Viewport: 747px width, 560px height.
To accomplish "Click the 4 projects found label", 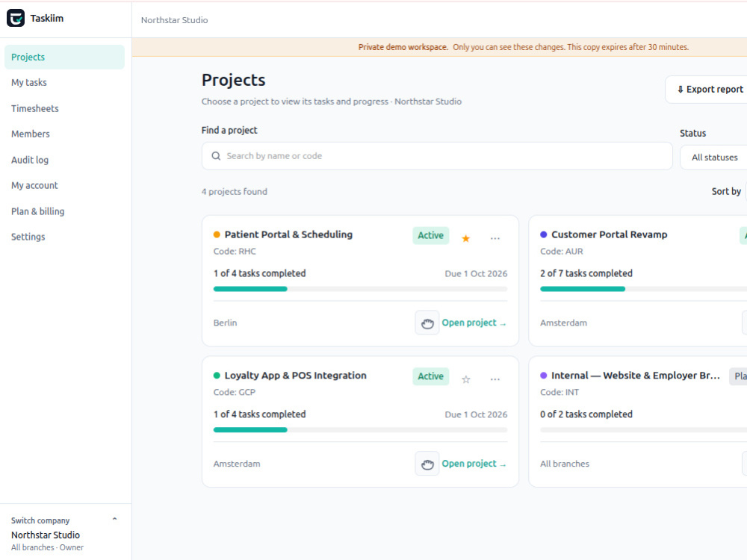I will pos(235,191).
